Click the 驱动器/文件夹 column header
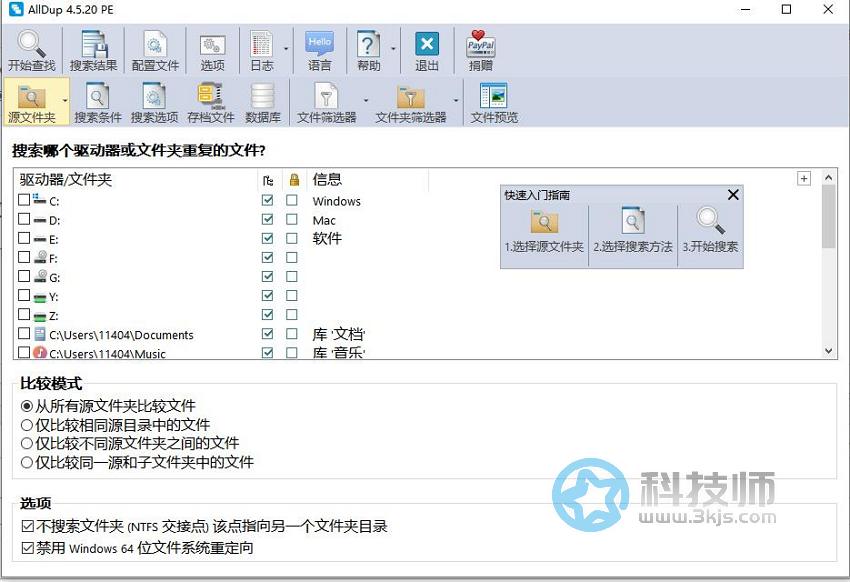 point(136,179)
